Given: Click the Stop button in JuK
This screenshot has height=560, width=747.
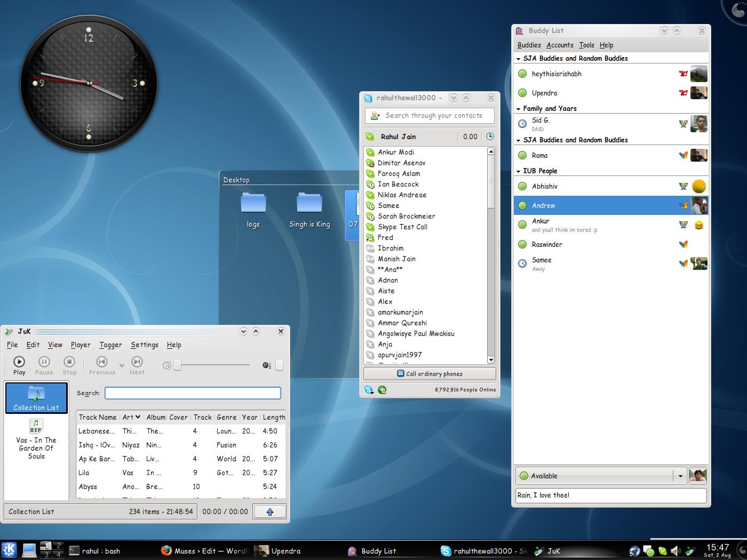Looking at the screenshot, I should (x=69, y=366).
